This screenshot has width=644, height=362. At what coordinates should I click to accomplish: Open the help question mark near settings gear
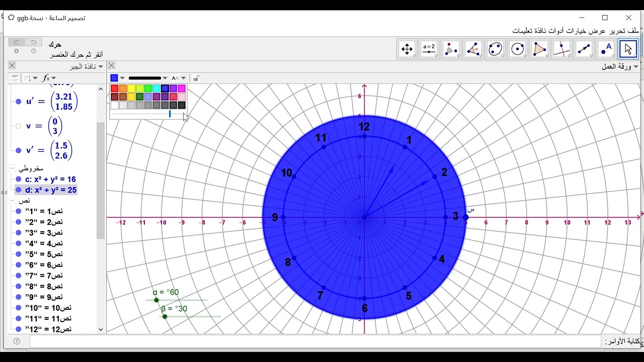pos(34,51)
